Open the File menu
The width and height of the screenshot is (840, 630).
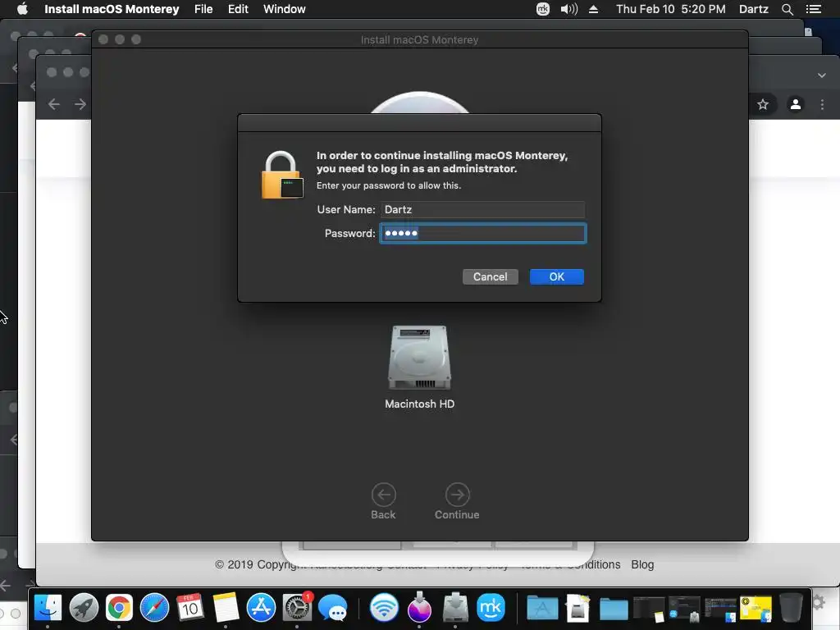click(203, 9)
